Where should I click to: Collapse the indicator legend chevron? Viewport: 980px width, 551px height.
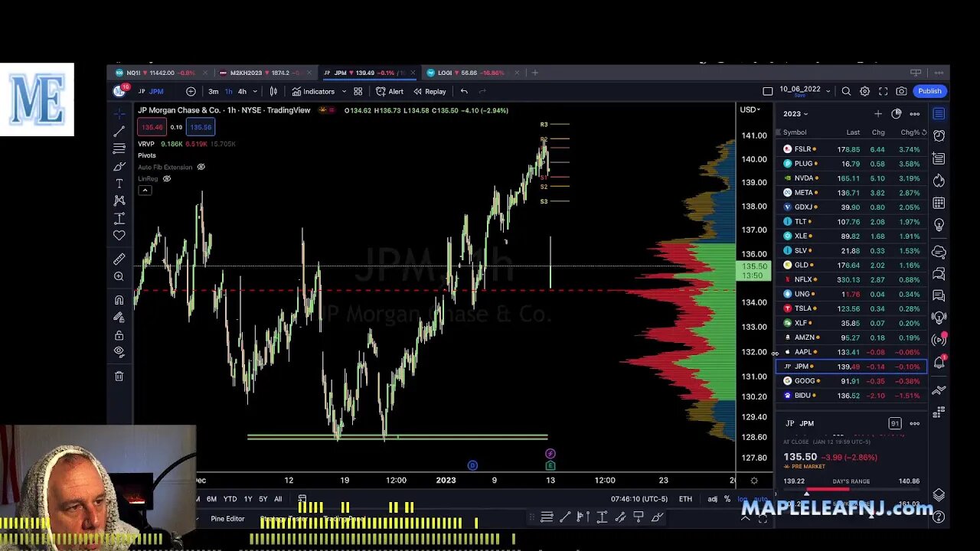(145, 190)
